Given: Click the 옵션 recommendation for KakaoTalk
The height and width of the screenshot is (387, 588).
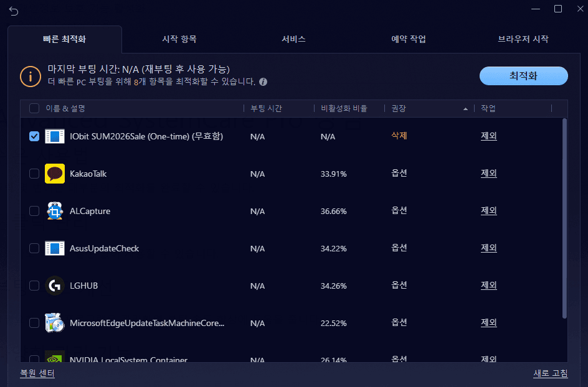Looking at the screenshot, I should [x=399, y=173].
